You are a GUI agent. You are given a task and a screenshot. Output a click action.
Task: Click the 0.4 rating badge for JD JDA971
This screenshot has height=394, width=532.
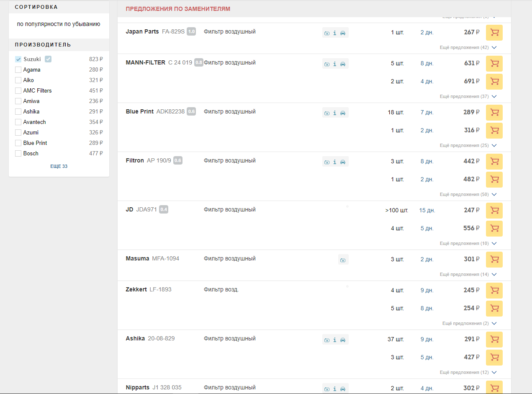coord(164,210)
